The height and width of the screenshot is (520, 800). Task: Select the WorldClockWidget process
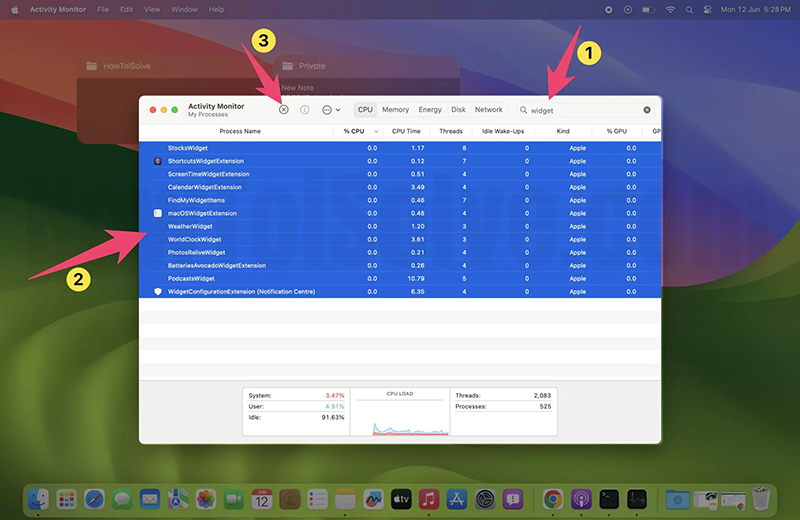[400, 239]
